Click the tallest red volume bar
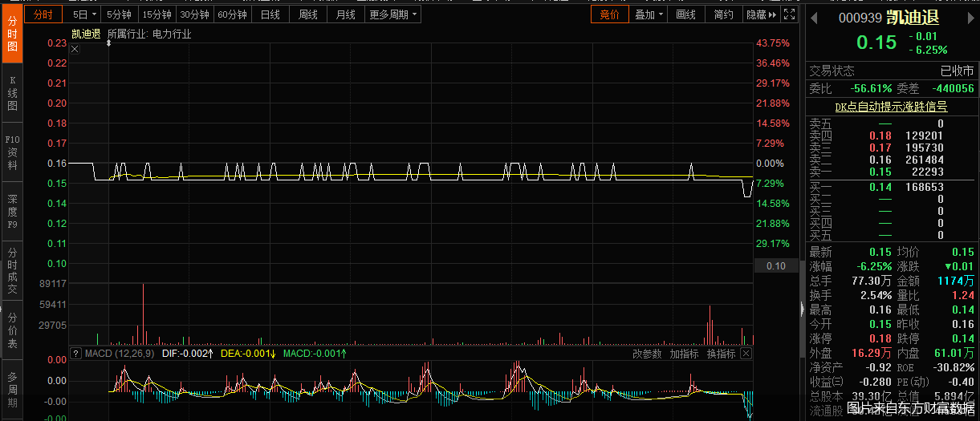Image resolution: width=980 pixels, height=421 pixels. 143,314
